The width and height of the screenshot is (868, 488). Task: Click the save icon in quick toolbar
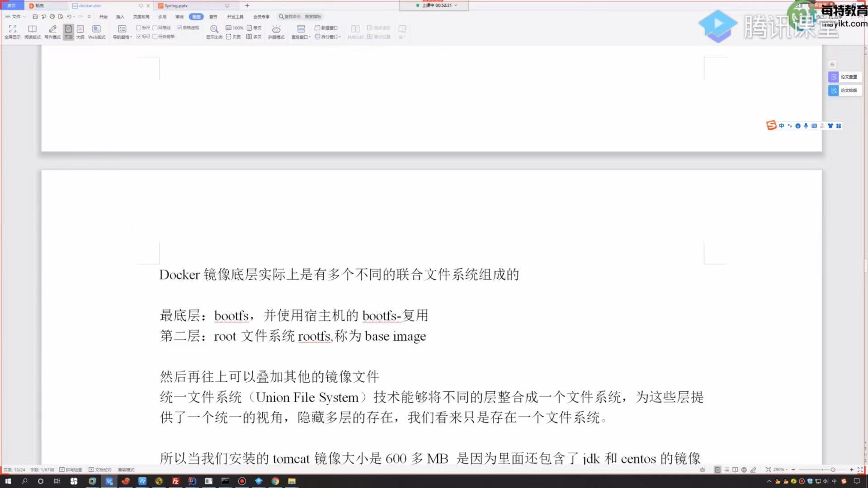click(x=35, y=17)
